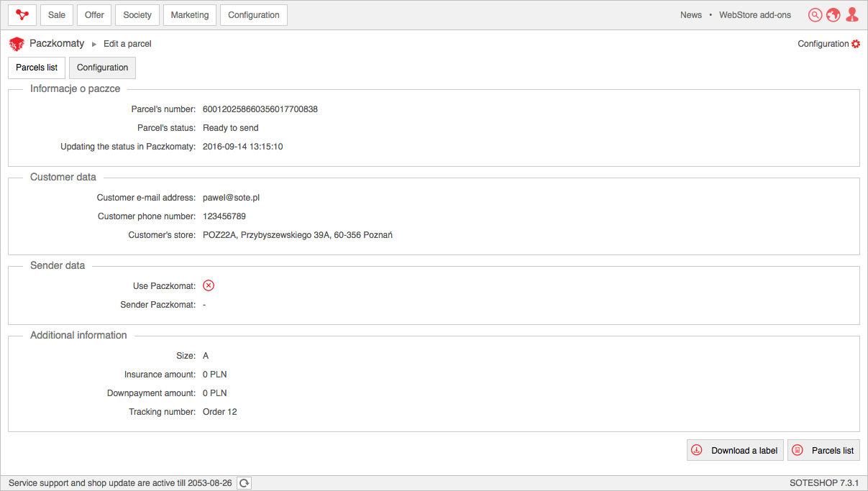Click the email pawel@sote.pl

[232, 198]
